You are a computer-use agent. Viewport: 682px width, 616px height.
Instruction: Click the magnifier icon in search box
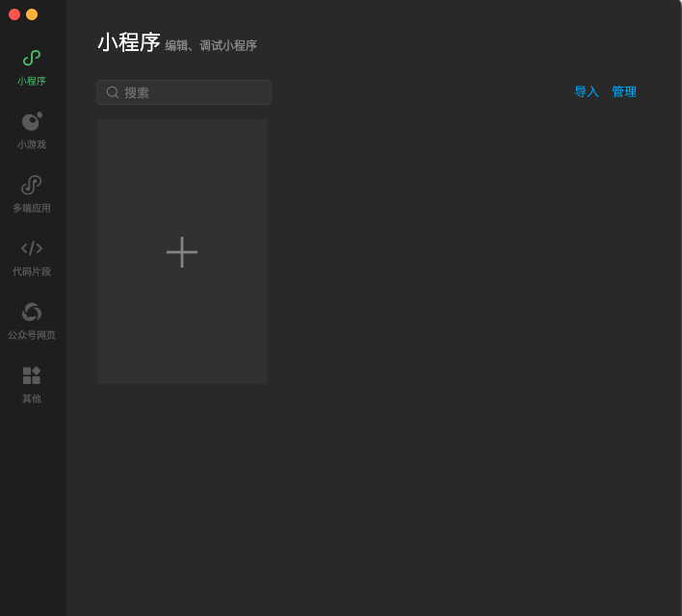113,92
